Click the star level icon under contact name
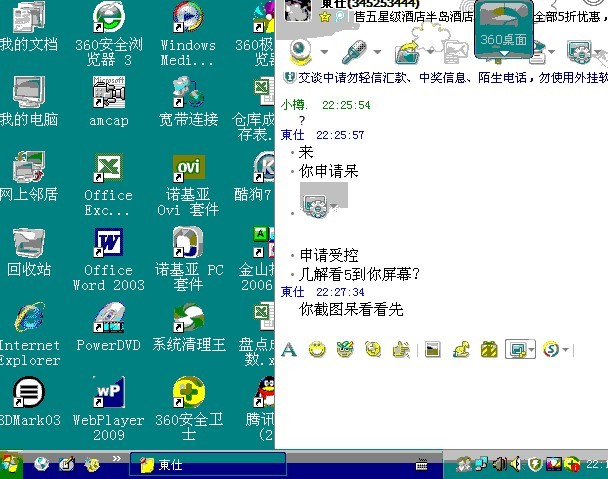Viewport: 608px width, 479px height. (x=325, y=16)
